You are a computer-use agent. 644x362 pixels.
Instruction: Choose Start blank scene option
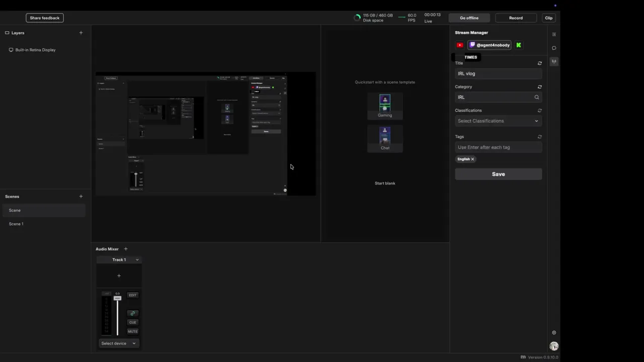(385, 184)
